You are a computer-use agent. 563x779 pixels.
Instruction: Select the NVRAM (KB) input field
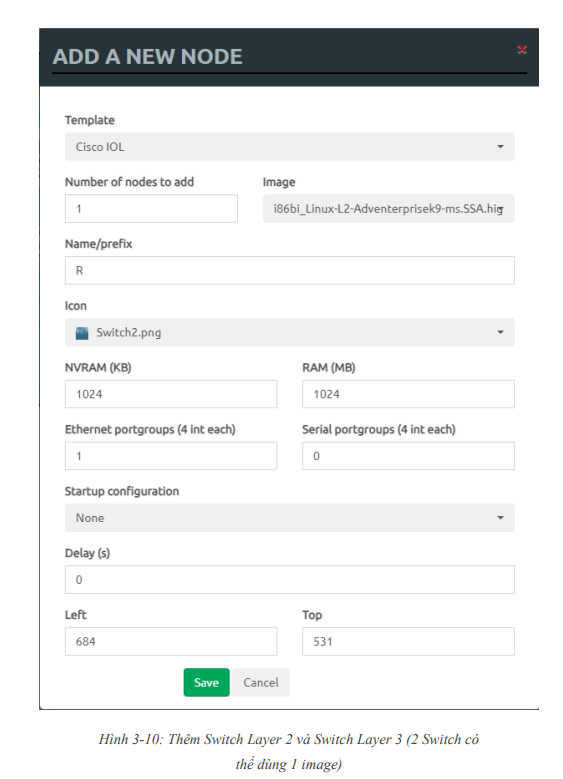pos(170,394)
